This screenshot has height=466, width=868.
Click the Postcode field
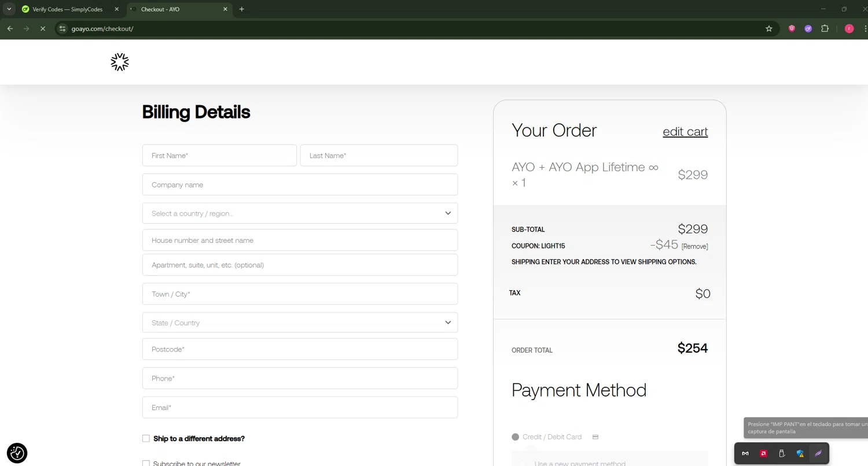pyautogui.click(x=300, y=349)
